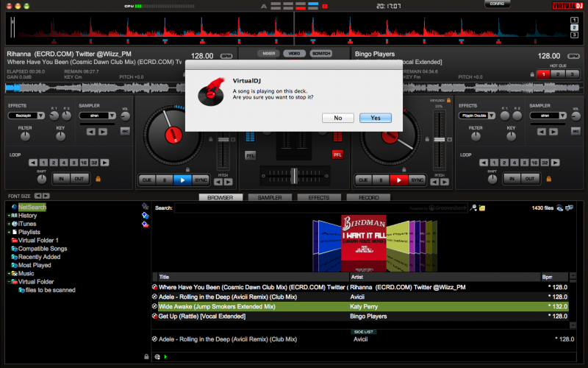588x368 pixels.
Task: Toggle right sampler REC button
Action: pyautogui.click(x=576, y=131)
